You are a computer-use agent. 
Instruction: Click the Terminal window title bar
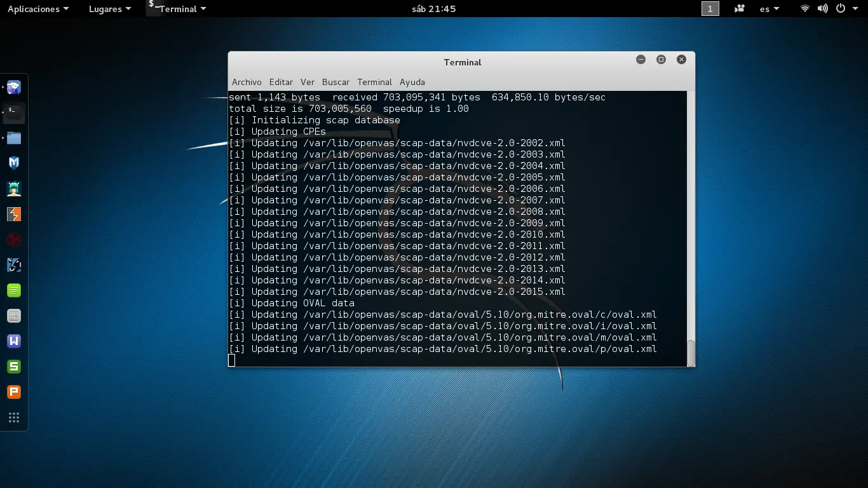coord(463,62)
